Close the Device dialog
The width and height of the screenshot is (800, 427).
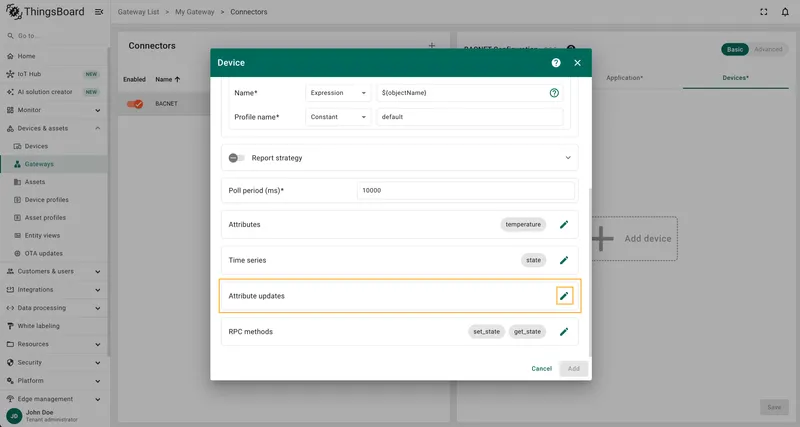pyautogui.click(x=577, y=63)
